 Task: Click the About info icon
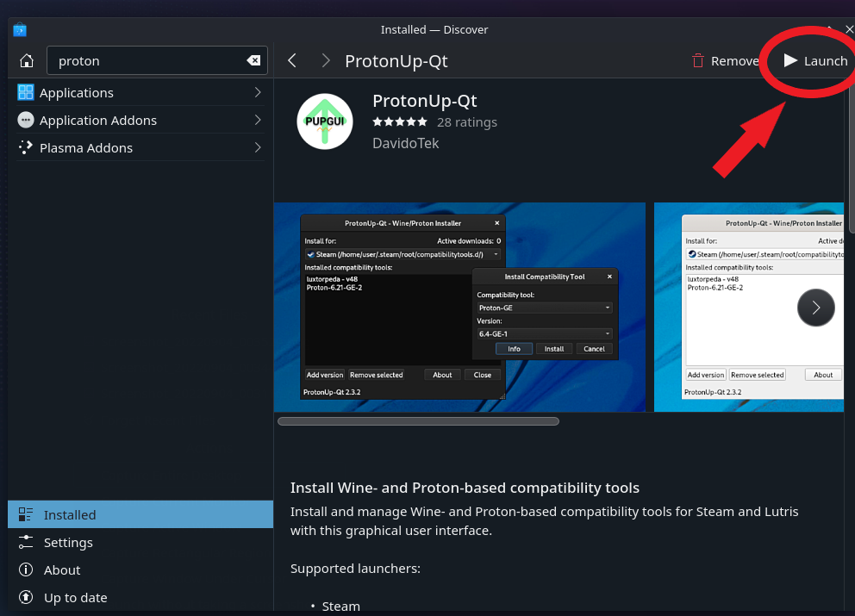pos(26,569)
